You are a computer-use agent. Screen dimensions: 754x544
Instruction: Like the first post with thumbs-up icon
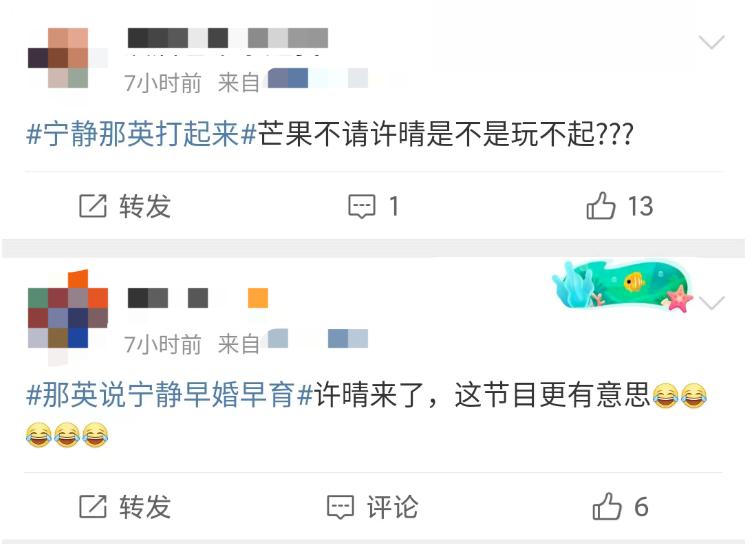coord(601,206)
